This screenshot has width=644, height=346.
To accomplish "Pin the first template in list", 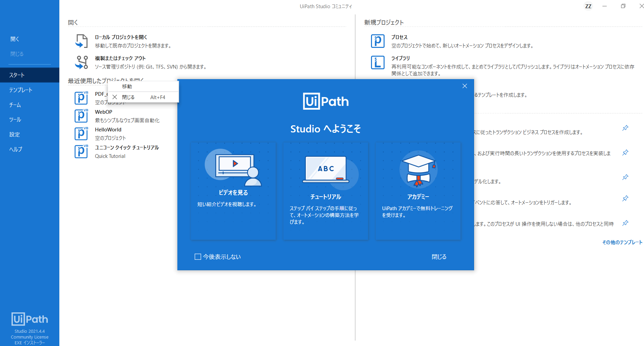I will (x=625, y=128).
